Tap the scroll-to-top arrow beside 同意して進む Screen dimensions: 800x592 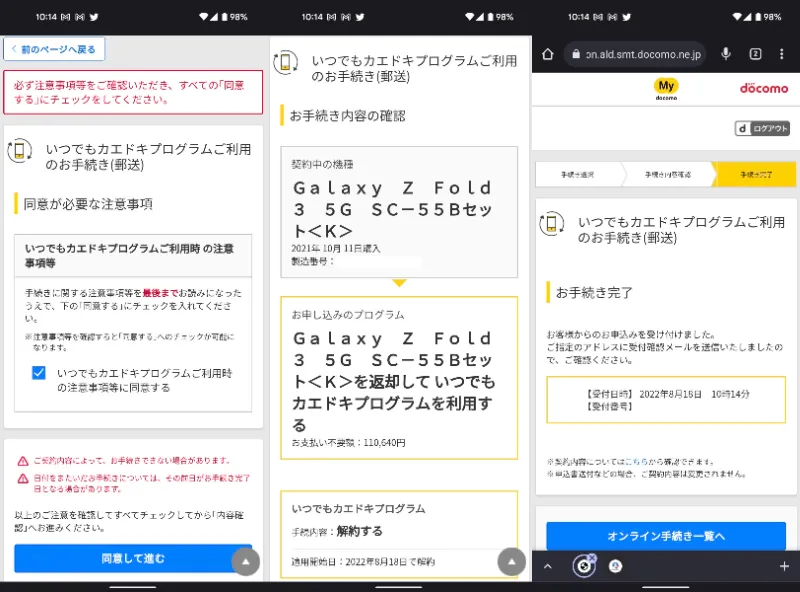click(x=245, y=561)
